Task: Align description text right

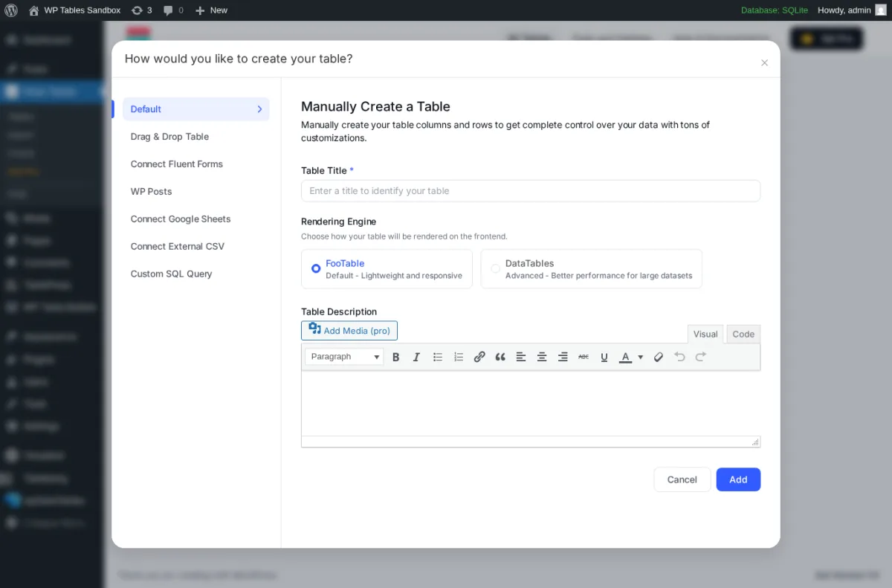Action: 563,357
